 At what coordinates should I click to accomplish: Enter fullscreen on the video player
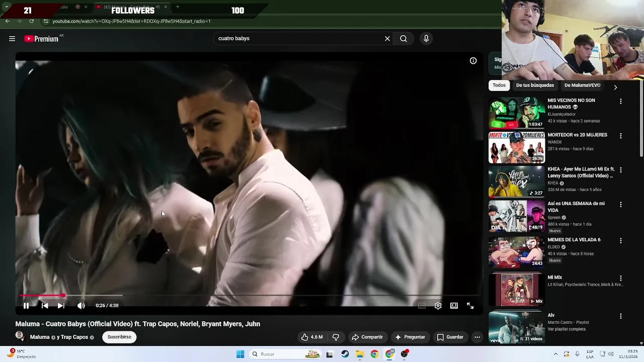click(470, 306)
